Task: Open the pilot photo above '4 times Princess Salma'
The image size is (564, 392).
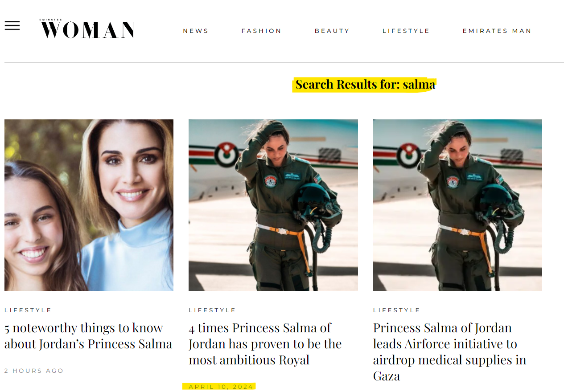Action: click(x=273, y=205)
